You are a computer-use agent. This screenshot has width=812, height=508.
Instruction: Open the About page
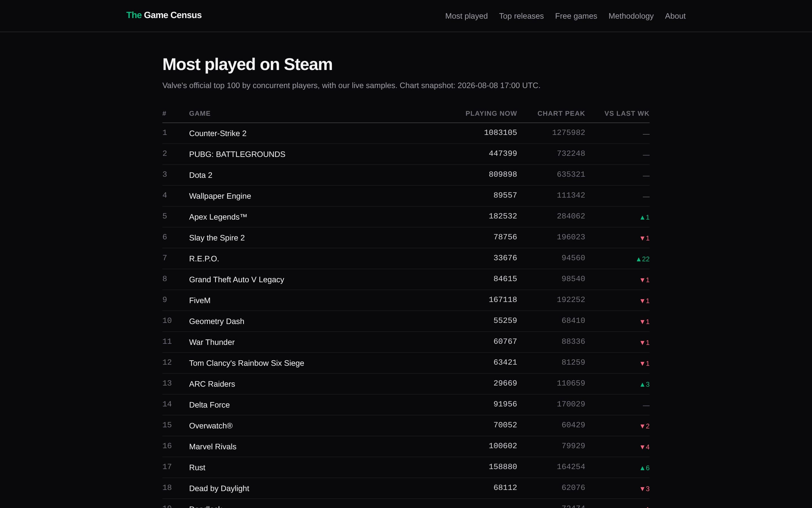pos(675,16)
